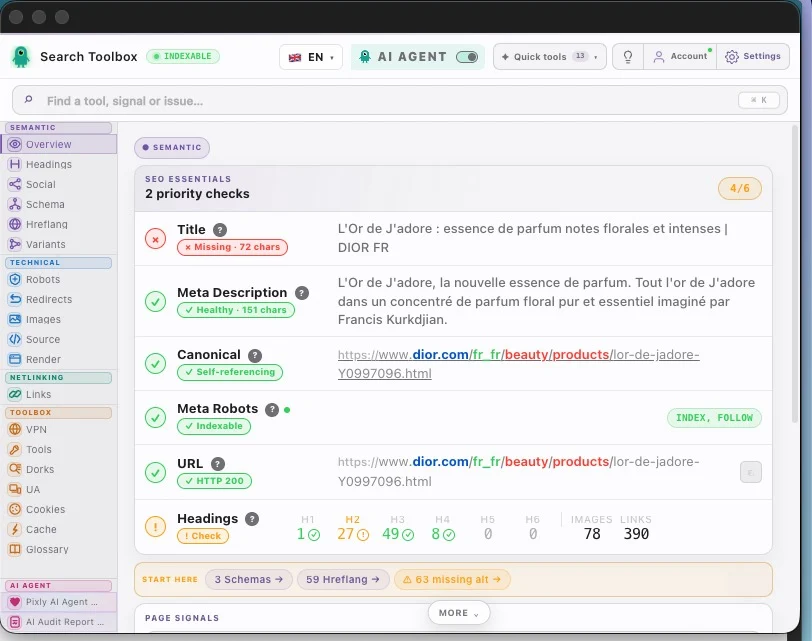Expand the MORE button
Image resolution: width=812 pixels, height=641 pixels.
click(459, 613)
